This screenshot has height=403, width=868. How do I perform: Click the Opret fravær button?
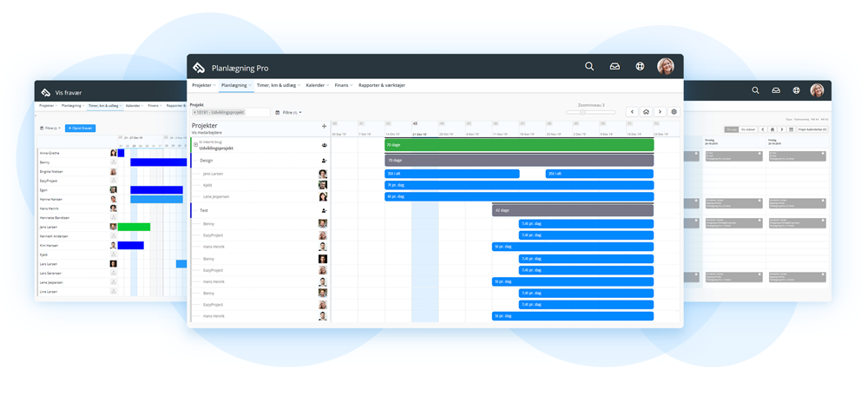80,128
